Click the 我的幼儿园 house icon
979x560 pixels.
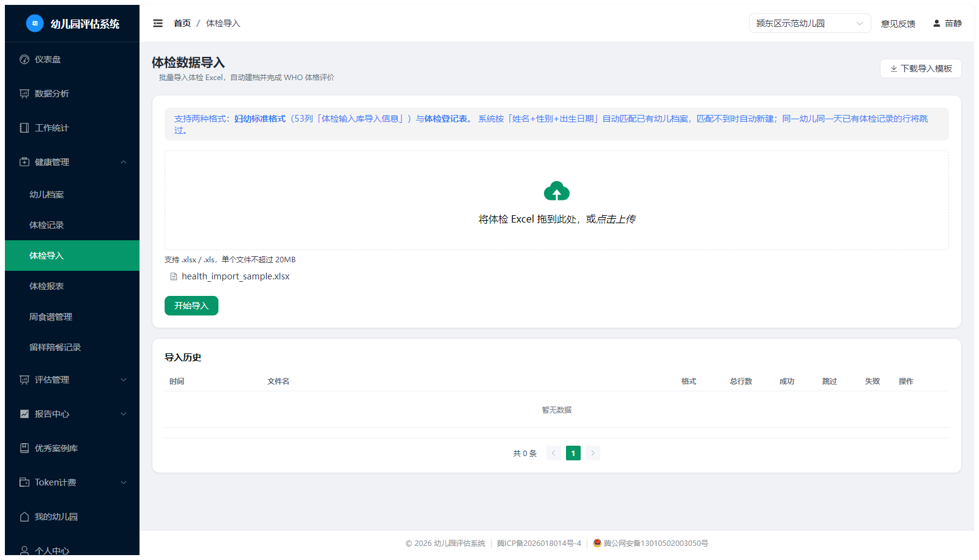point(24,517)
